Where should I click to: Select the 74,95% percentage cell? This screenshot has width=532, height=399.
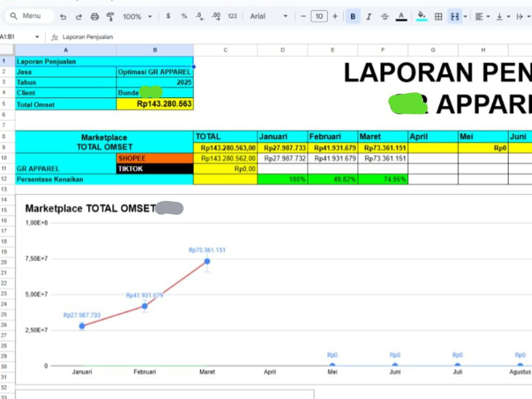tap(383, 179)
